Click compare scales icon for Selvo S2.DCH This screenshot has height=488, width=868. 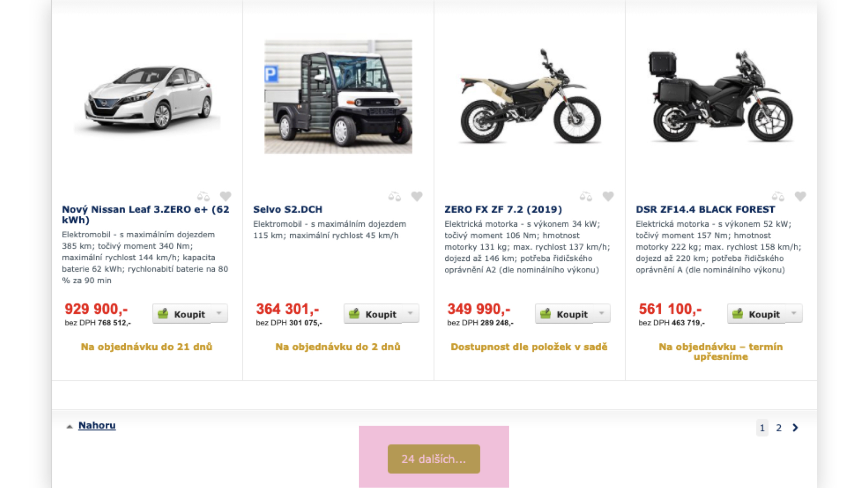point(395,197)
